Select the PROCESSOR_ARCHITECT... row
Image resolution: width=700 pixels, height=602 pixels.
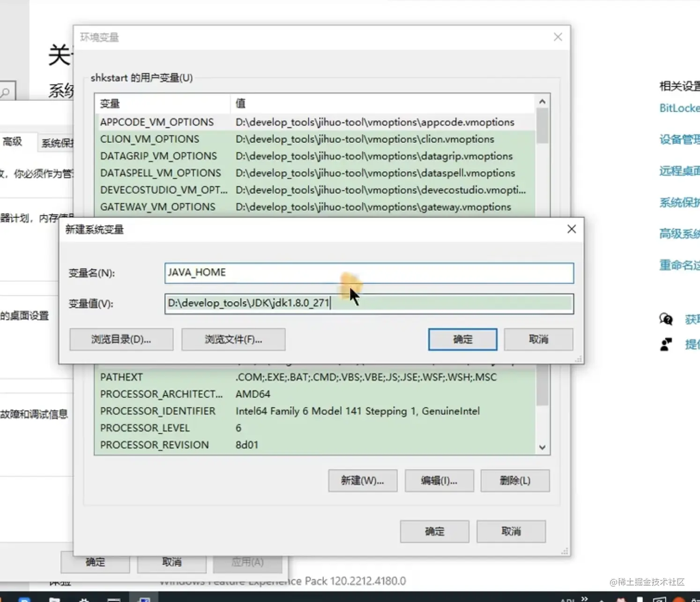(x=314, y=394)
